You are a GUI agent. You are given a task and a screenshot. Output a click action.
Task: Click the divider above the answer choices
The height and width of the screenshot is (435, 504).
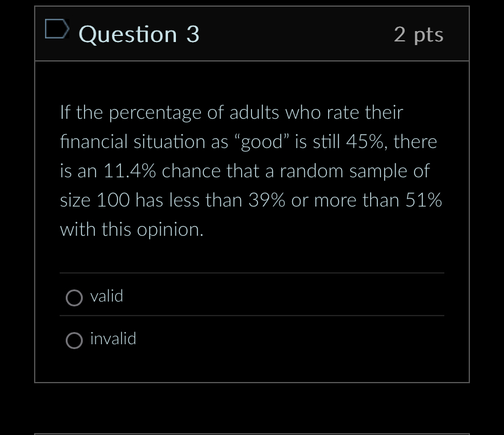[251, 274]
